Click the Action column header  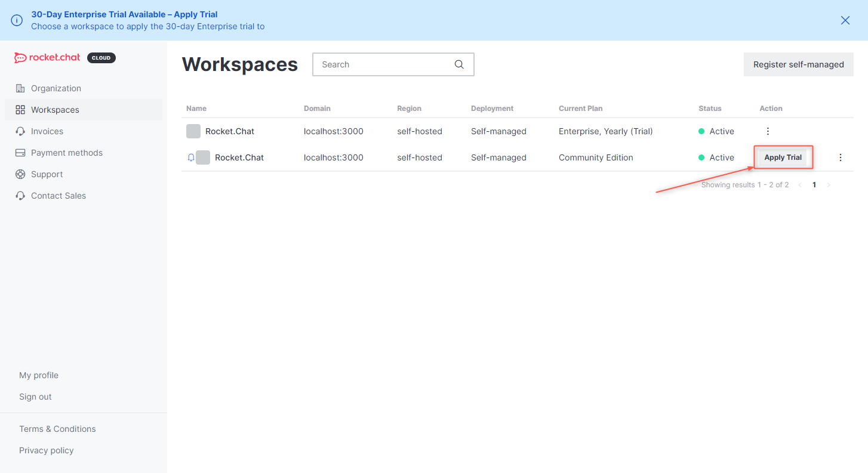pyautogui.click(x=771, y=109)
